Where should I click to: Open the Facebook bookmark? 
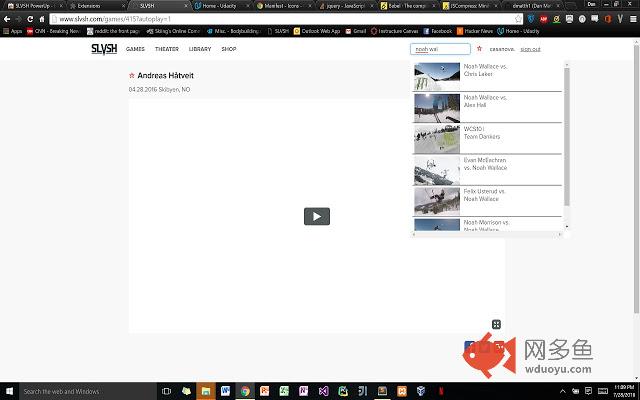coord(438,31)
